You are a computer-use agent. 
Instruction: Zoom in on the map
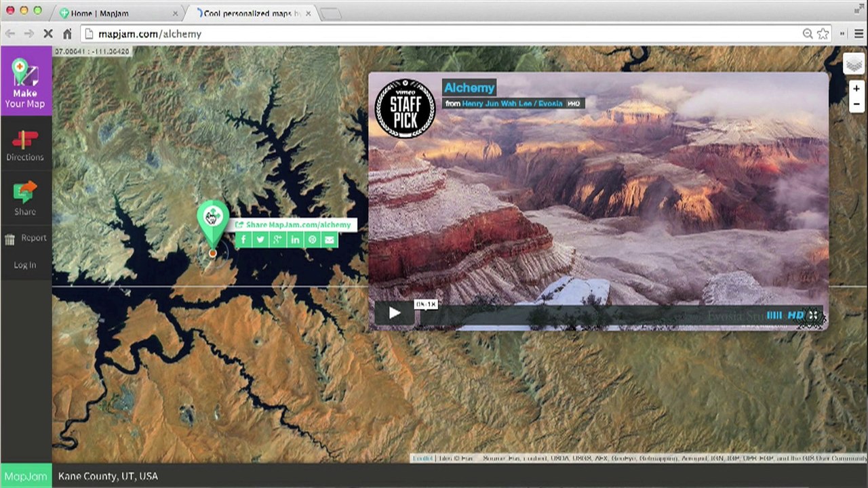tap(856, 89)
